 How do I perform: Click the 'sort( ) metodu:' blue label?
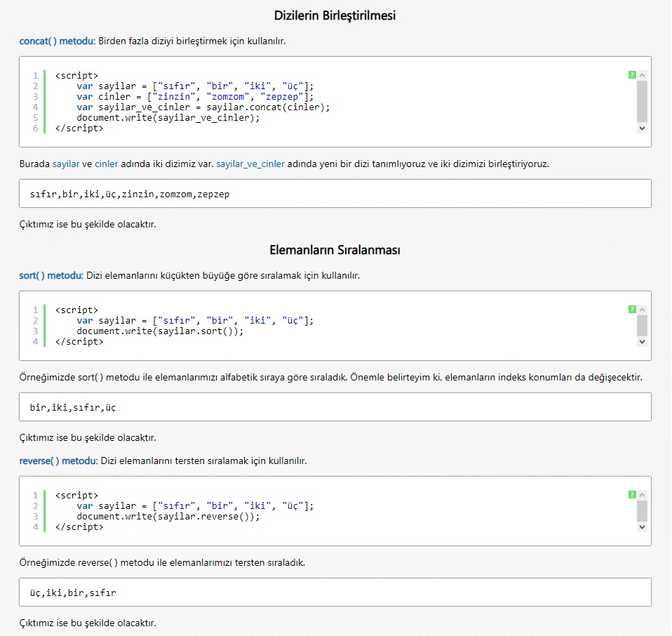(51, 276)
